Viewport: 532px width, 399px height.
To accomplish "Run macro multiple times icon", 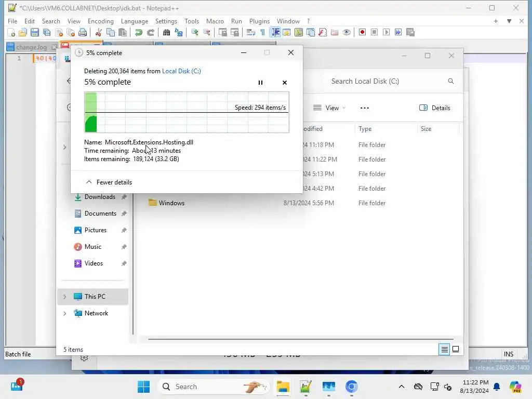I will tap(398, 32).
